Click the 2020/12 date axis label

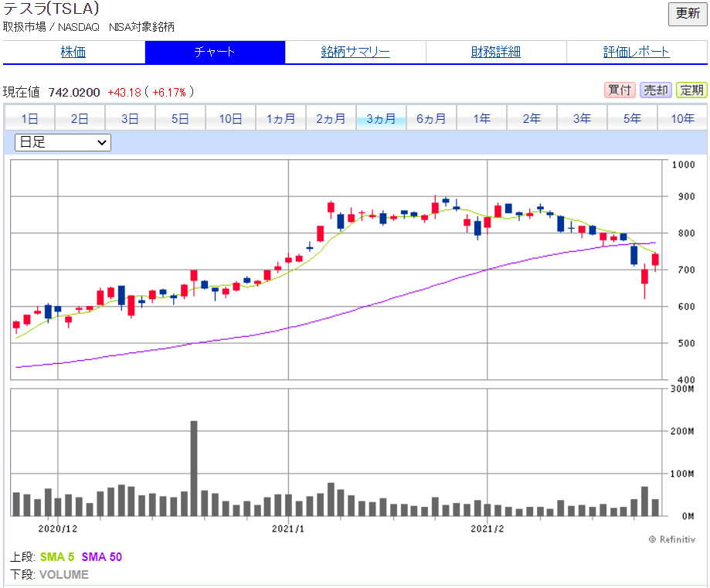coord(57,529)
